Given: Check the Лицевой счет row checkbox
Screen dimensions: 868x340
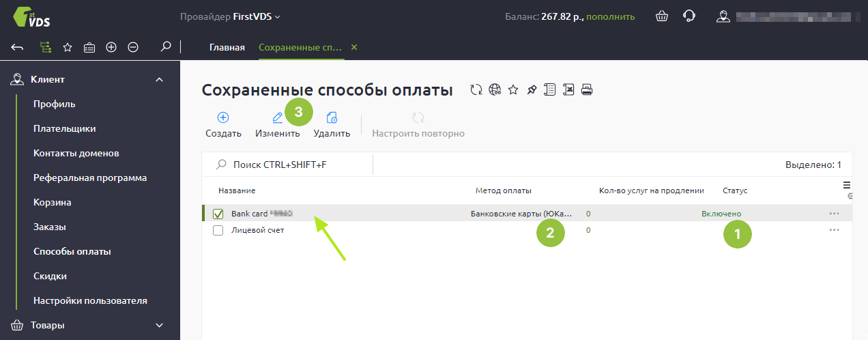Looking at the screenshot, I should [x=218, y=230].
